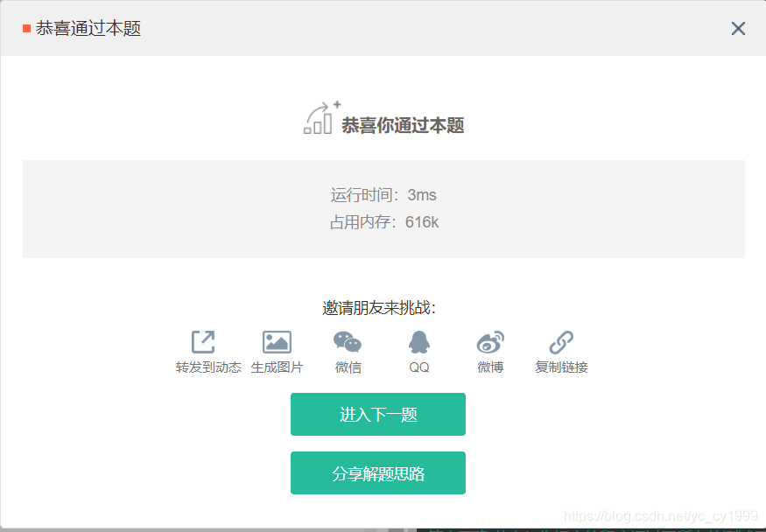Viewport: 766px width, 532px height.
Task: Click the 微博 label
Action: click(490, 367)
